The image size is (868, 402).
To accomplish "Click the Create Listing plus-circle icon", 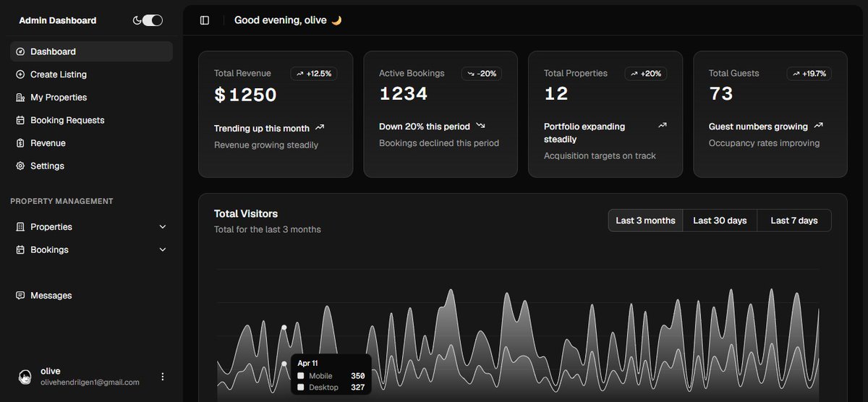I will point(20,74).
